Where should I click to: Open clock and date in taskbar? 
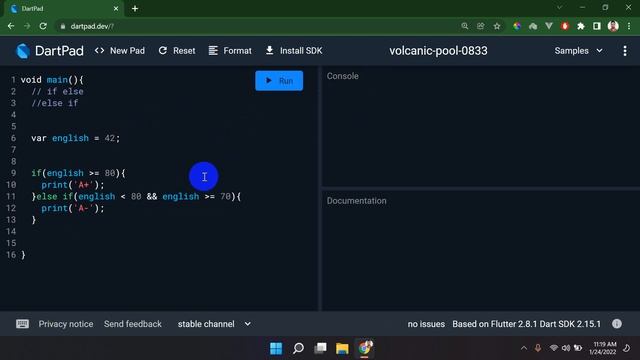[602, 348]
